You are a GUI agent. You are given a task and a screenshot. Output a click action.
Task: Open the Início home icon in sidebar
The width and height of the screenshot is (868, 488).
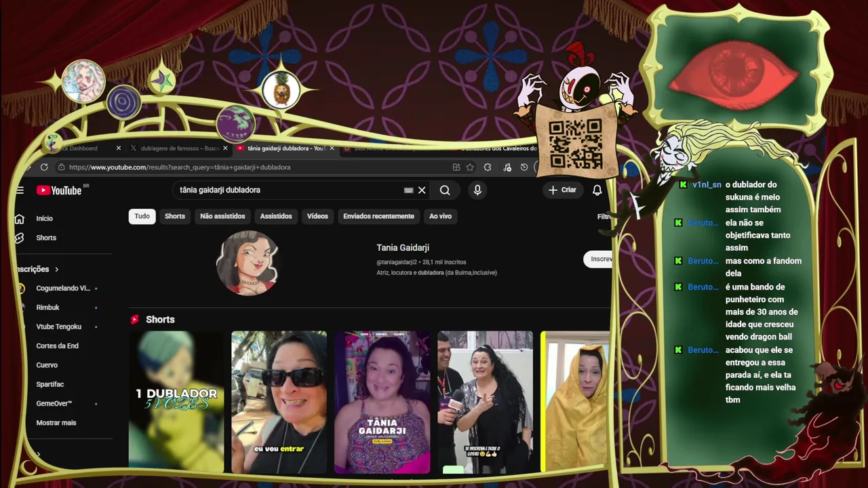click(x=20, y=219)
